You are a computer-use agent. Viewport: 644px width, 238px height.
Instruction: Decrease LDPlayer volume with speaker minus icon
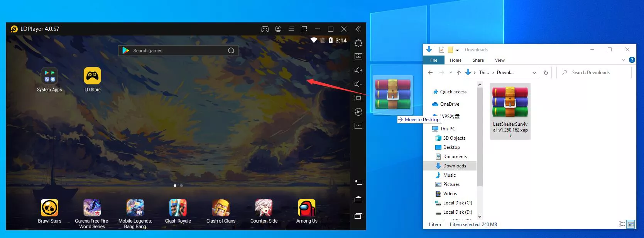(358, 84)
